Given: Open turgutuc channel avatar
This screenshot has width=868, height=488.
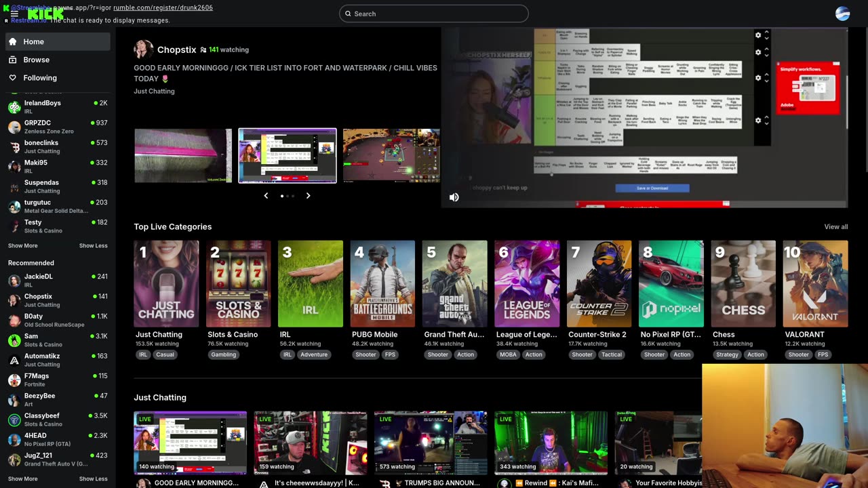Looking at the screenshot, I should (14, 207).
